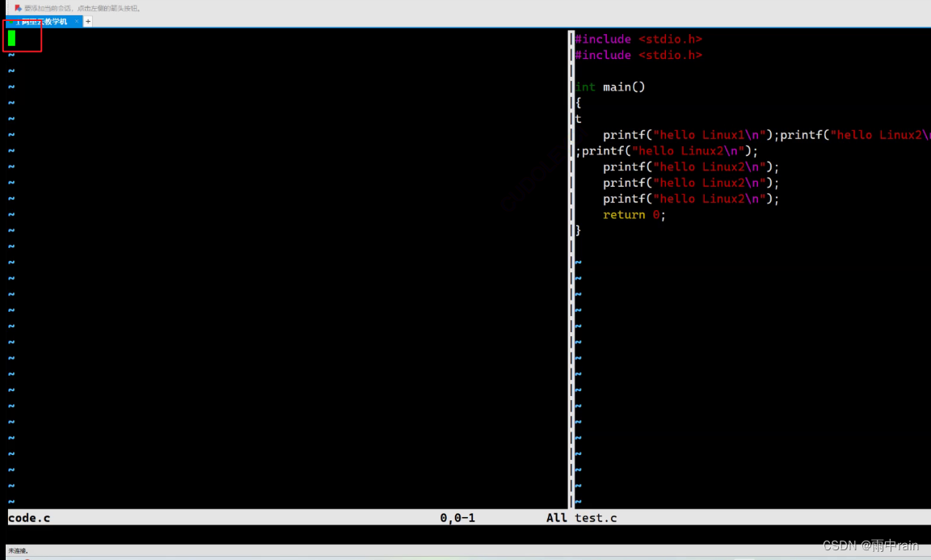The image size is (931, 560).
Task: Click the test.c filename in status line
Action: pyautogui.click(x=596, y=518)
